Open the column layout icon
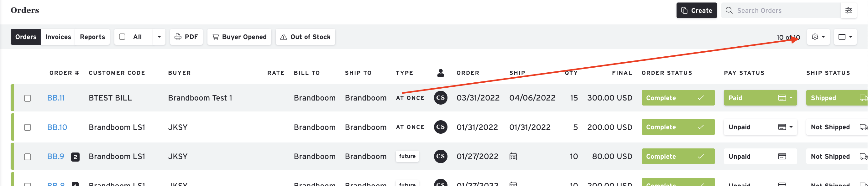The image size is (868, 186). pyautogui.click(x=842, y=37)
